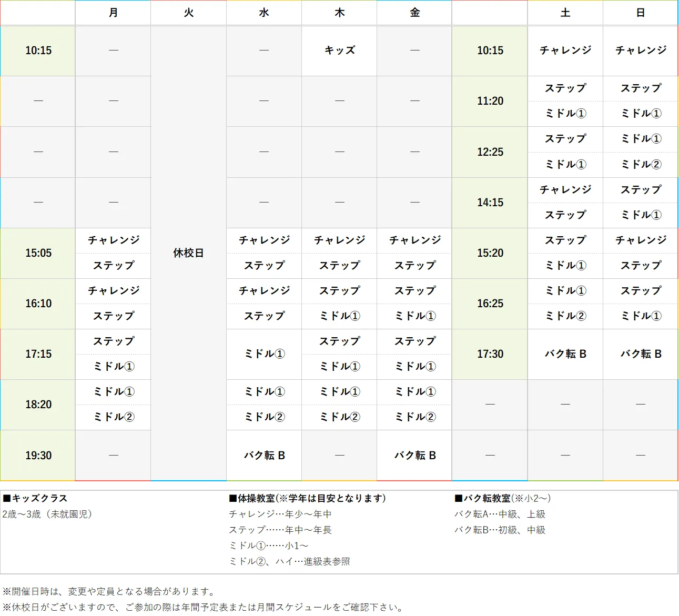Click Monday's チャレンジ class at 15:05
This screenshot has width=679, height=616.
[113, 240]
